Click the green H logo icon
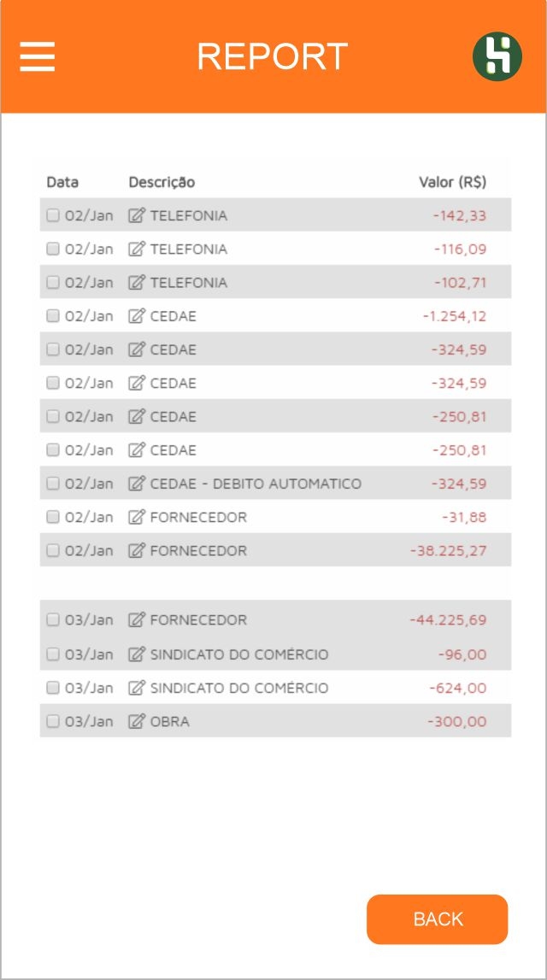This screenshot has height=980, width=547. pyautogui.click(x=497, y=57)
